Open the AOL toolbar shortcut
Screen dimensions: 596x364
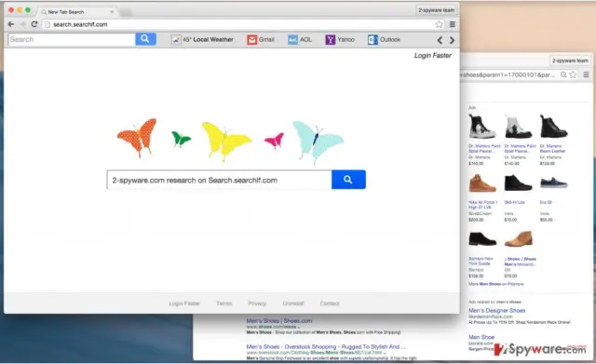click(x=300, y=39)
